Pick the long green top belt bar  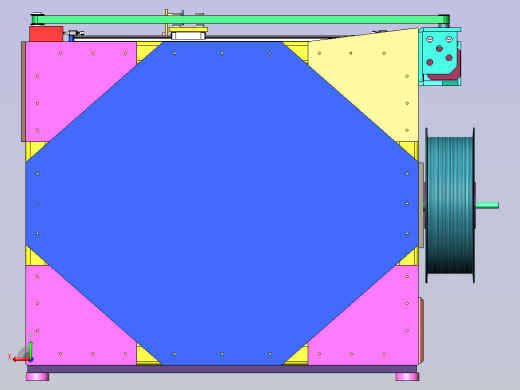coord(240,19)
